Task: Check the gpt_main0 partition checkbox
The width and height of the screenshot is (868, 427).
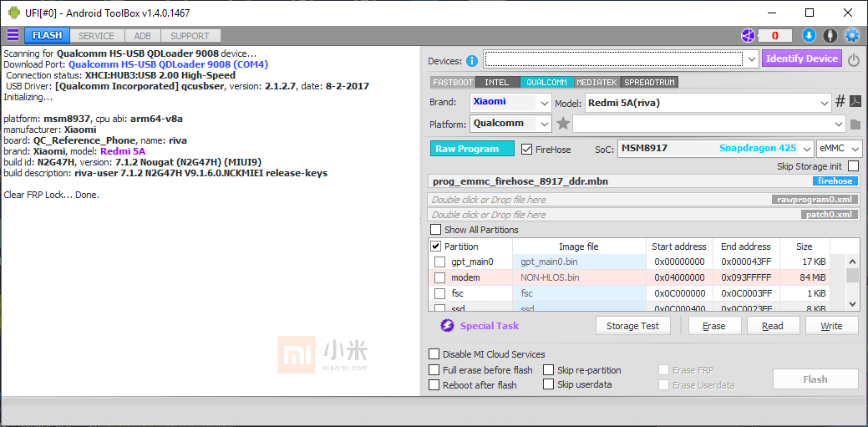Action: tap(439, 262)
